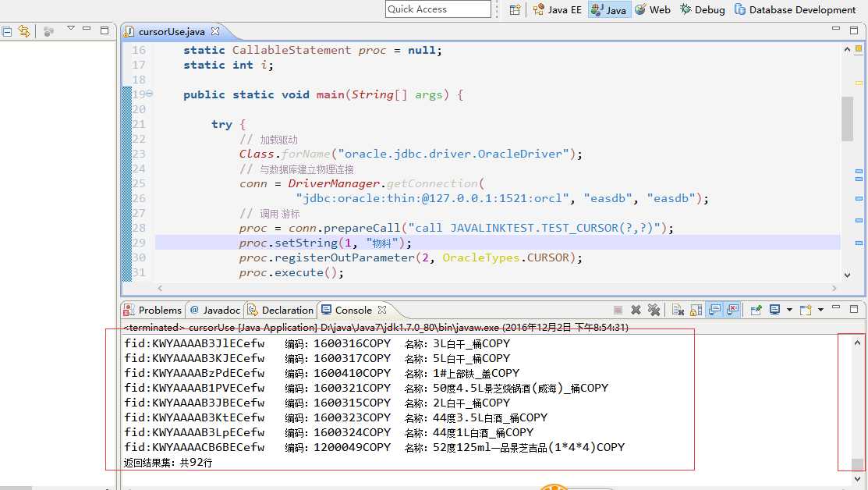This screenshot has height=490, width=868.
Task: Click the Open Console icon
Action: tap(806, 310)
